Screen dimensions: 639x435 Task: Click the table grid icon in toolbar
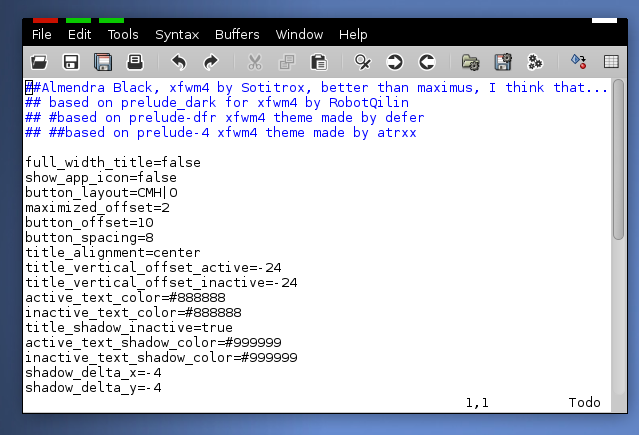click(x=611, y=62)
